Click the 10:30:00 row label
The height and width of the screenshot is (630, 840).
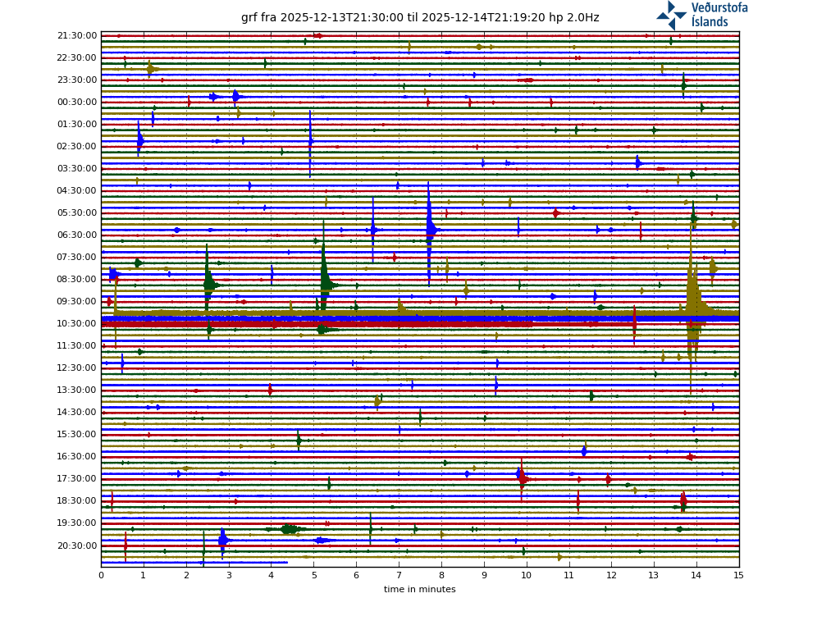pyautogui.click(x=77, y=324)
